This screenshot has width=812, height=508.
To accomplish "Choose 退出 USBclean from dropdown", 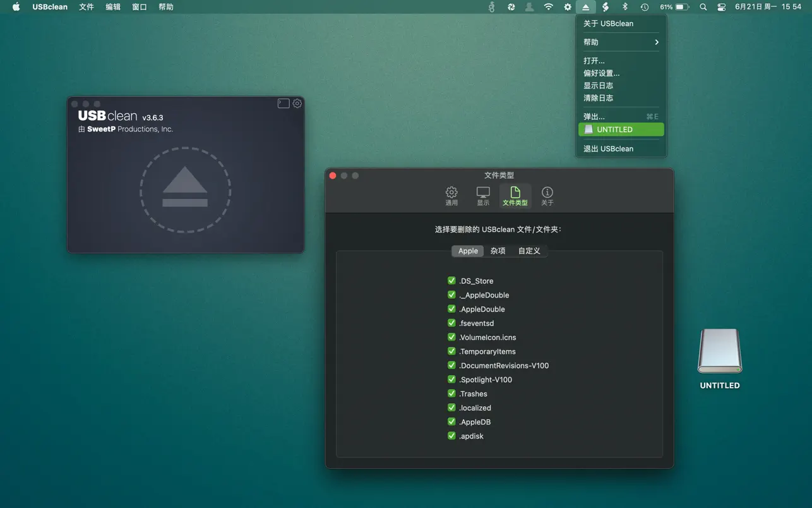I will click(621, 148).
